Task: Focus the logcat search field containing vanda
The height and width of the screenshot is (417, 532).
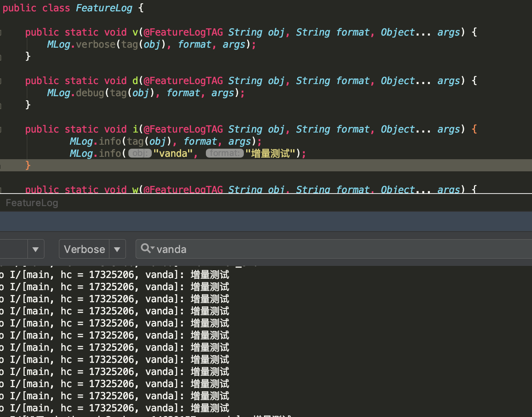Action: coord(334,249)
